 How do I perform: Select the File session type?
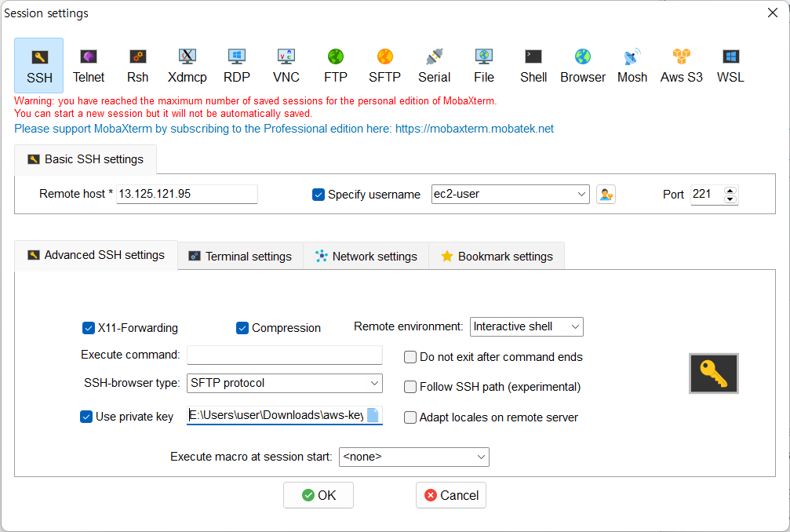coord(484,65)
